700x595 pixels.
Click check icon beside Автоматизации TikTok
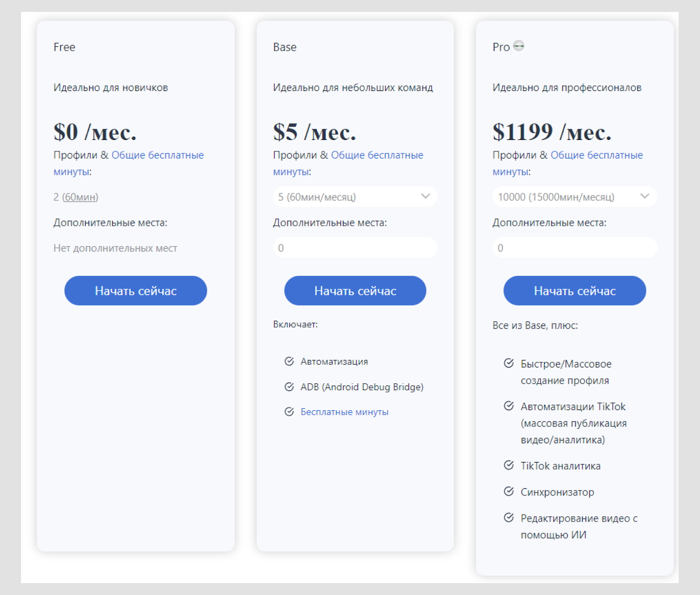tap(509, 406)
